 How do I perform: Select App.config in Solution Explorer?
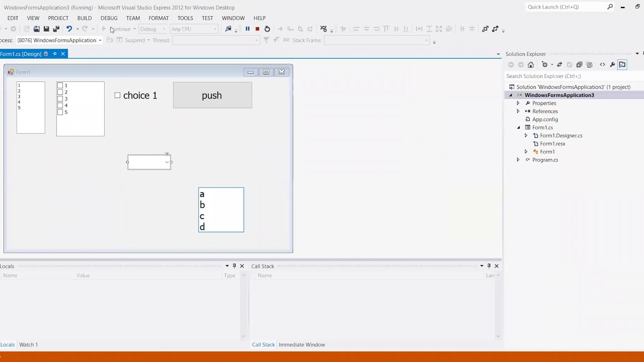(545, 120)
